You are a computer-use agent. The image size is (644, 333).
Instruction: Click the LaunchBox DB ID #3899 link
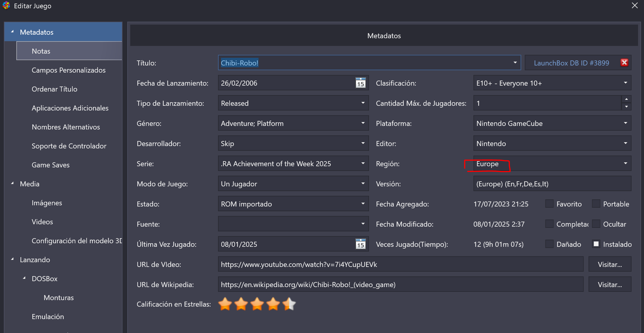[x=571, y=63]
